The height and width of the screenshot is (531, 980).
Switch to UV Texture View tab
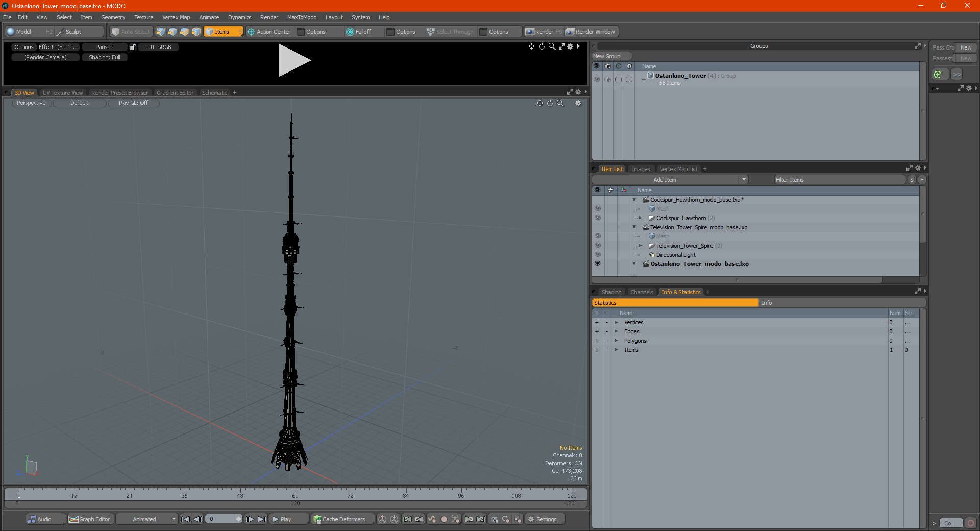tap(63, 93)
